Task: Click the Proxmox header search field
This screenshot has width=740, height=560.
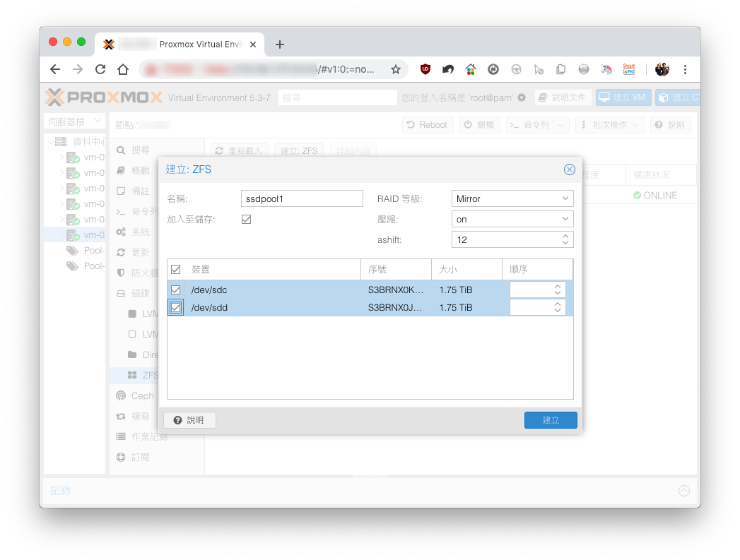Action: coord(337,97)
